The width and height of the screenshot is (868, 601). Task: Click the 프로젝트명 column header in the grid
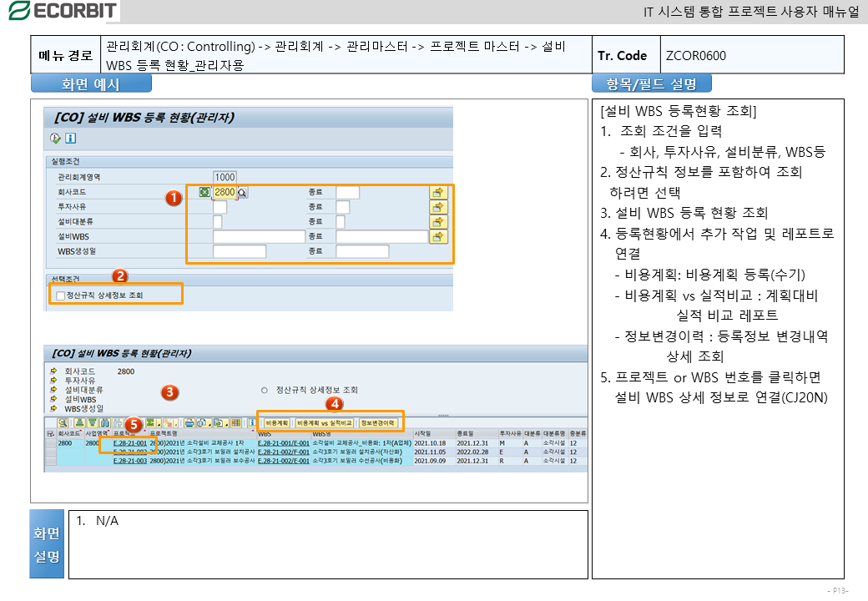point(203,434)
